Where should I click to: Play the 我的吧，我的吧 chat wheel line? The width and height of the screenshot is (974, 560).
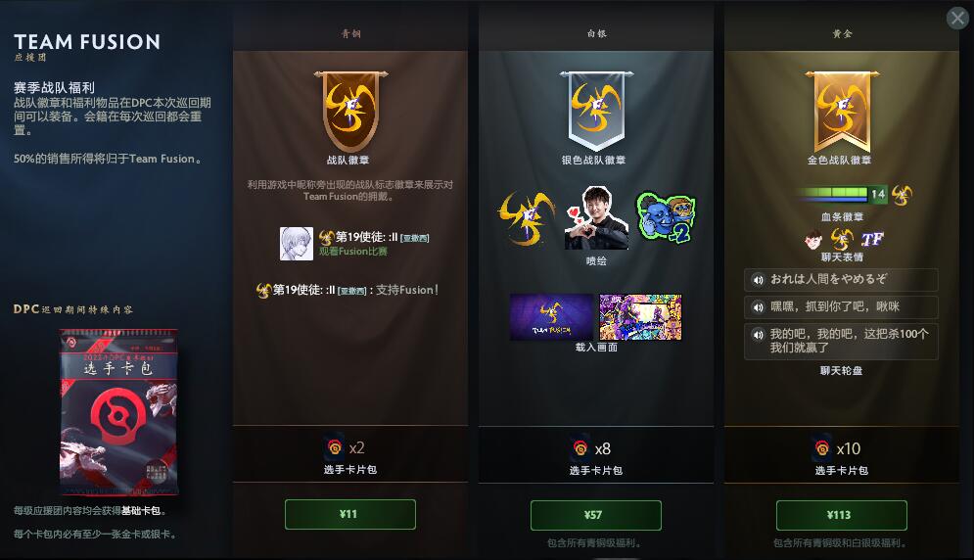pos(841,341)
